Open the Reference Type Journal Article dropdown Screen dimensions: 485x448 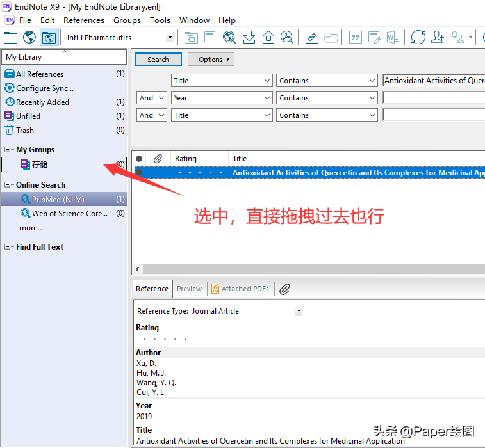(x=299, y=311)
